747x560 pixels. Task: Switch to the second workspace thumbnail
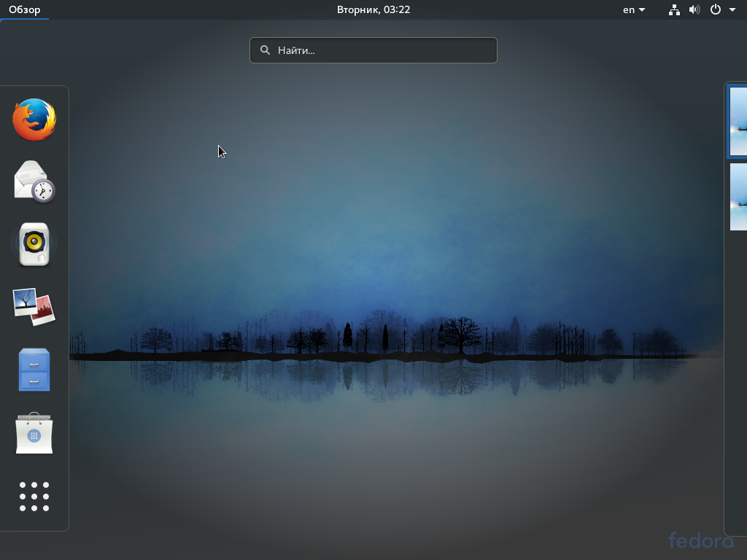738,197
